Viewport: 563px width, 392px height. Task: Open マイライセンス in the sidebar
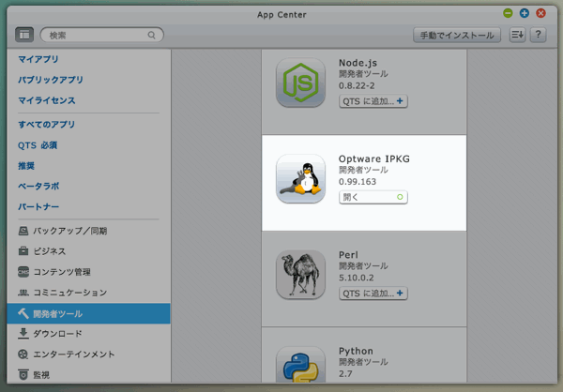47,100
